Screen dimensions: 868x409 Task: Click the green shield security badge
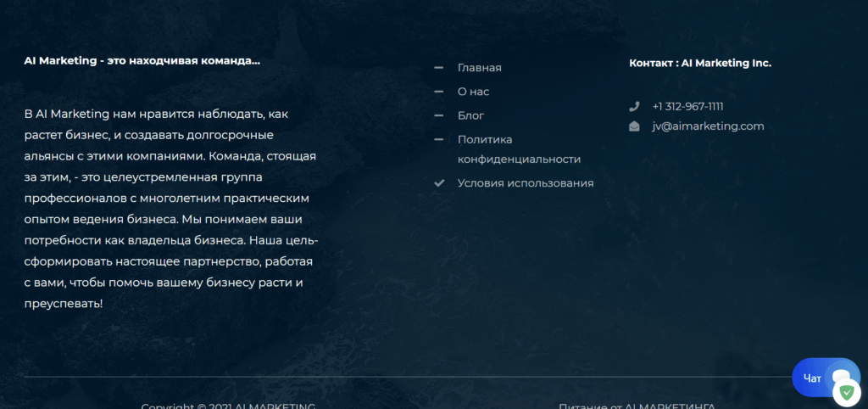847,393
